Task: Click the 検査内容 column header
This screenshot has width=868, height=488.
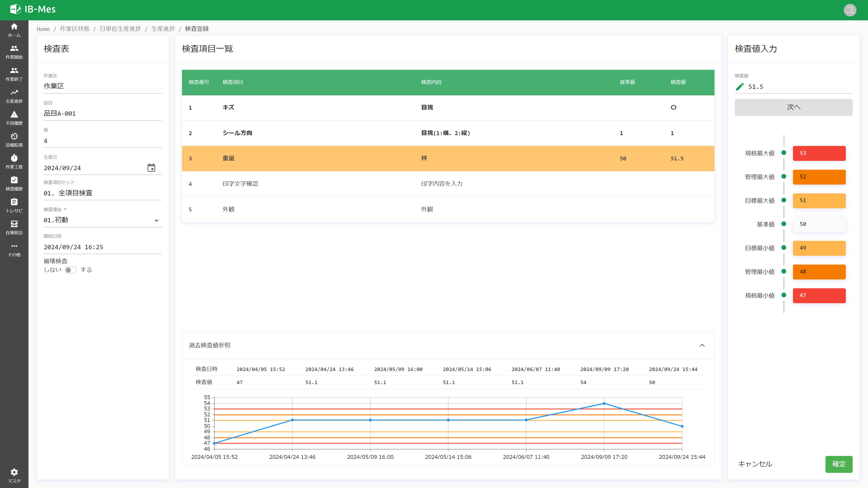Action: pyautogui.click(x=431, y=82)
